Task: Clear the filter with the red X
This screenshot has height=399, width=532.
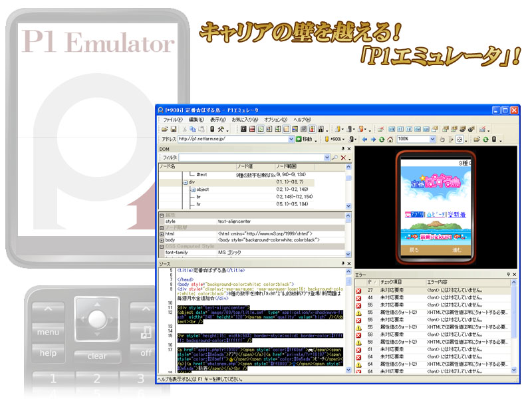Action: 343,158
